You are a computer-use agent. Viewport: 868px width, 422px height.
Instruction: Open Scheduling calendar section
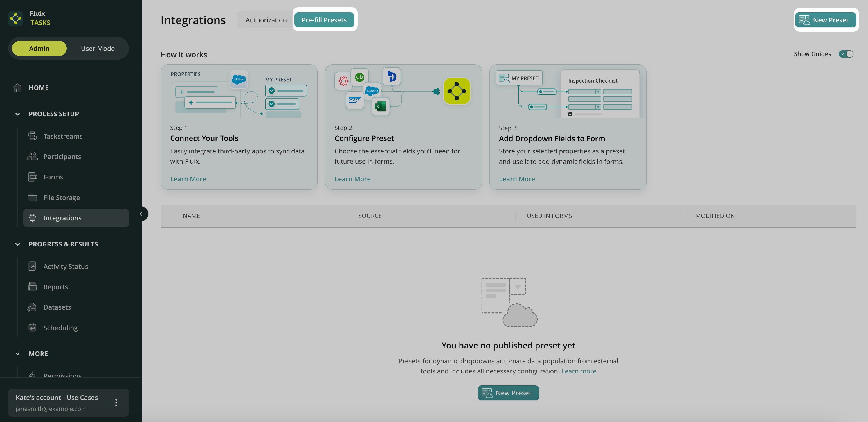pos(60,328)
